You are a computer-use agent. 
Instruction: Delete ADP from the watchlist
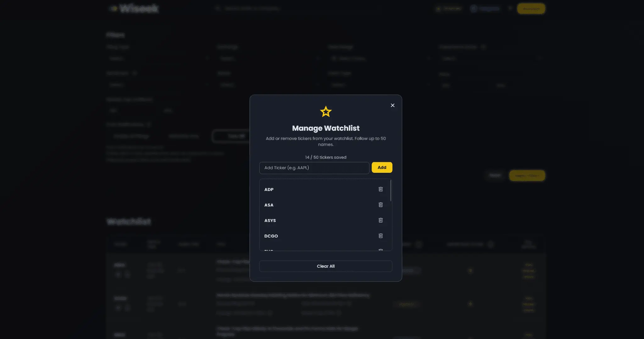pyautogui.click(x=380, y=189)
